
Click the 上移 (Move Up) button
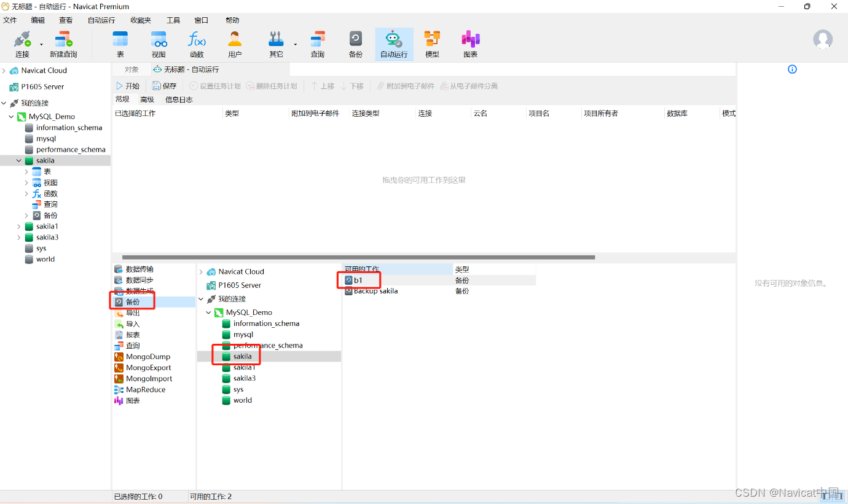click(323, 86)
